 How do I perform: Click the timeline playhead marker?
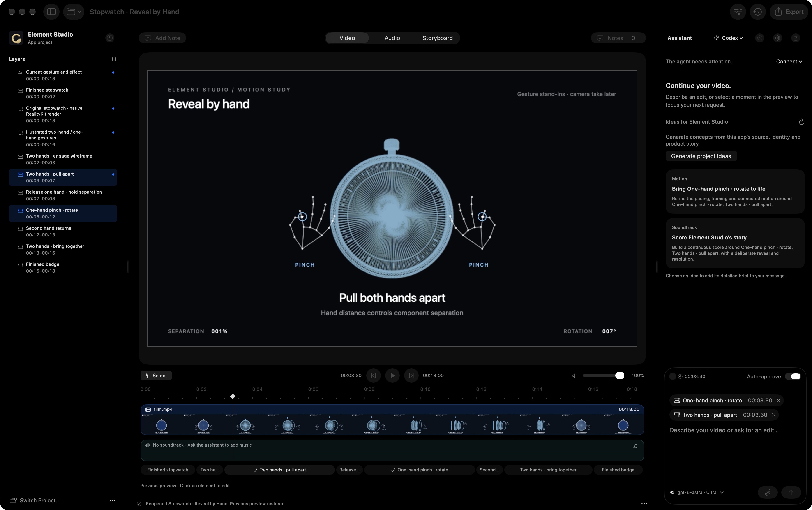(x=232, y=396)
